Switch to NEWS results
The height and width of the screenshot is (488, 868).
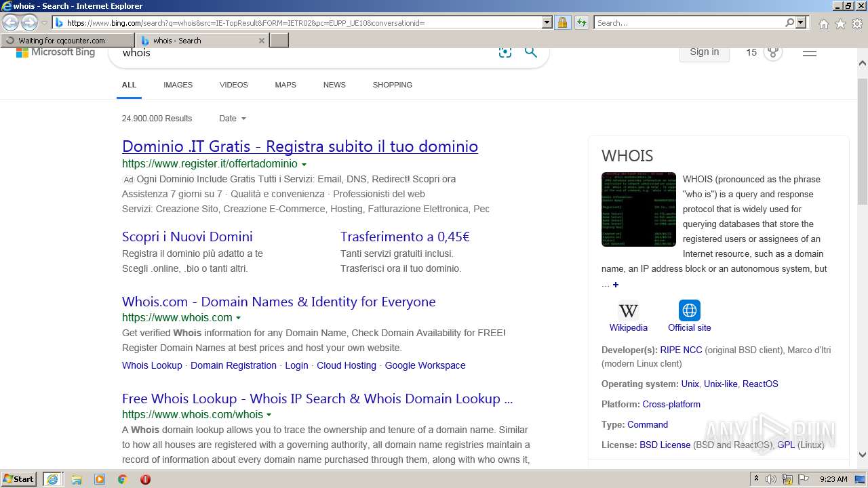pyautogui.click(x=334, y=85)
